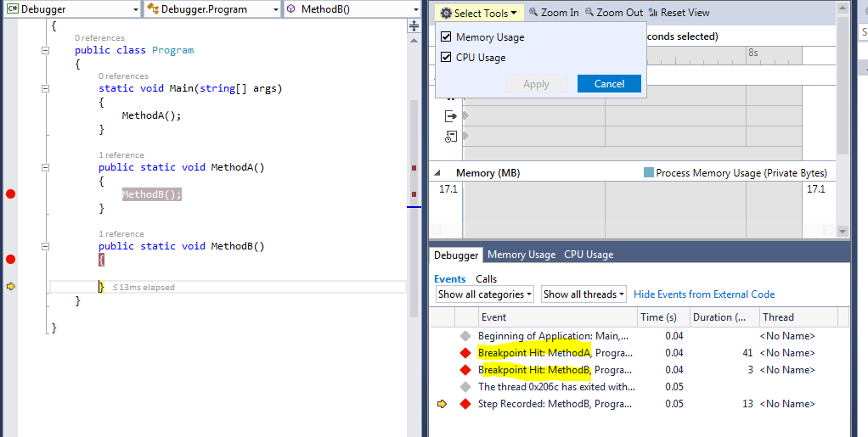Click the '0 references' CodeLens above Main

(123, 76)
